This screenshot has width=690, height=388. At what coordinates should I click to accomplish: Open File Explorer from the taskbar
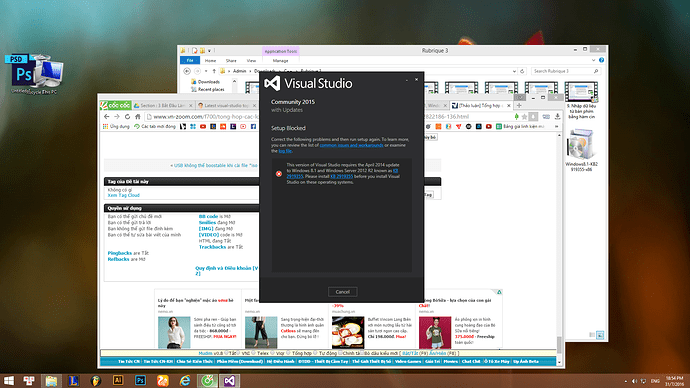[x=51, y=381]
